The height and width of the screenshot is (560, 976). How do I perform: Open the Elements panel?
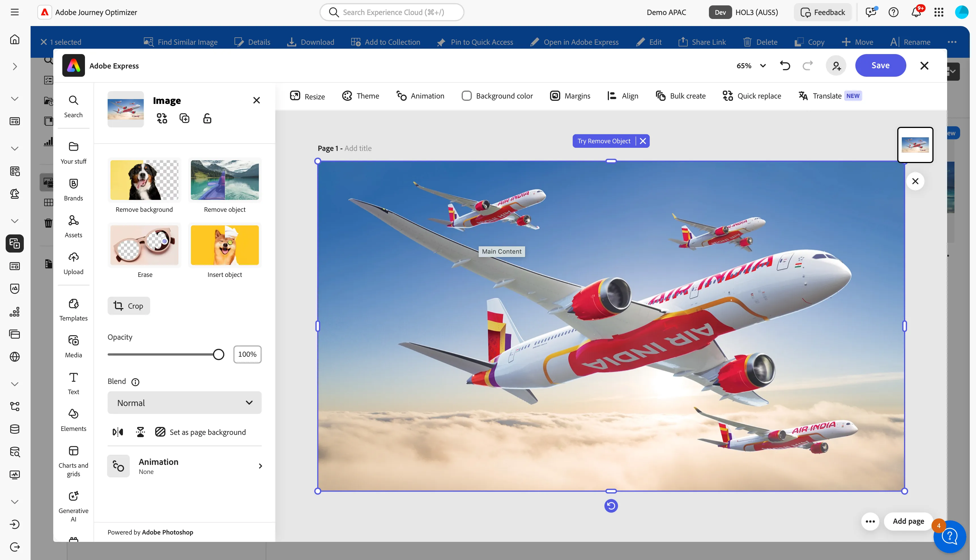(x=73, y=420)
